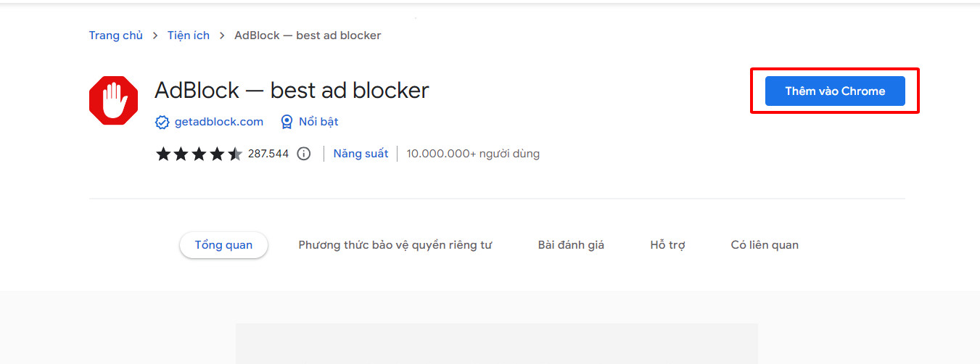The height and width of the screenshot is (364, 980).
Task: Visit the getadblock.com publisher link
Action: point(218,122)
